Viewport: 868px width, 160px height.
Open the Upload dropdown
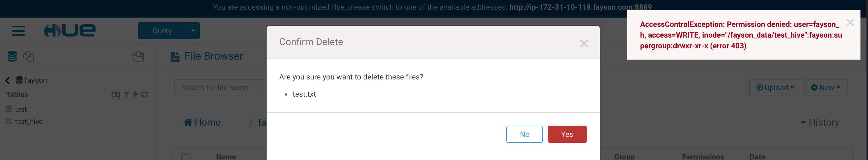click(775, 88)
